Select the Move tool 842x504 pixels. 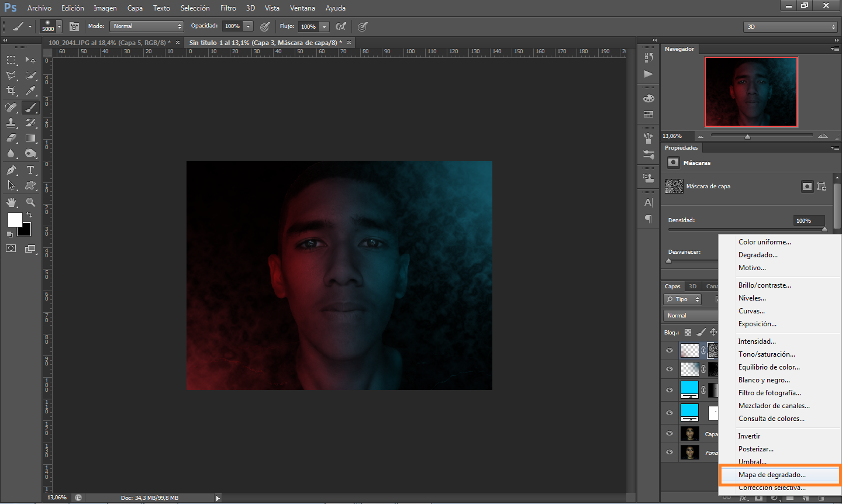tap(30, 60)
